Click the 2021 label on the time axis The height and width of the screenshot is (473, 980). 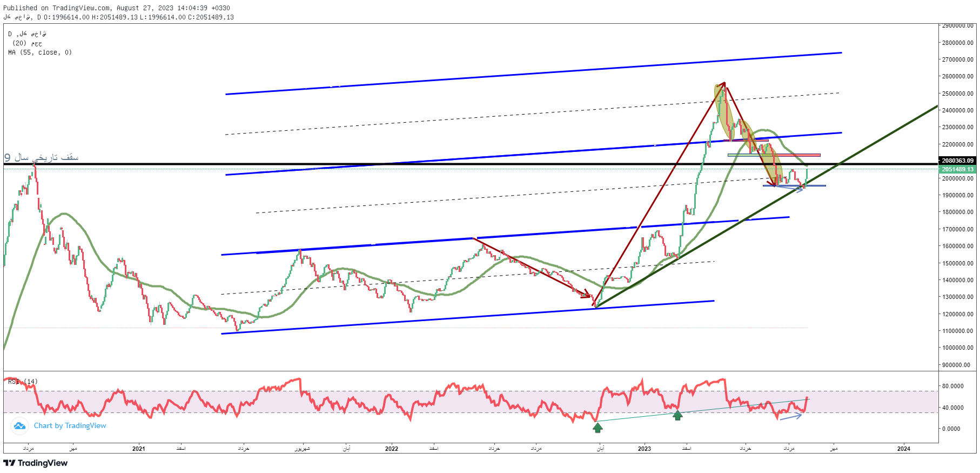139,449
